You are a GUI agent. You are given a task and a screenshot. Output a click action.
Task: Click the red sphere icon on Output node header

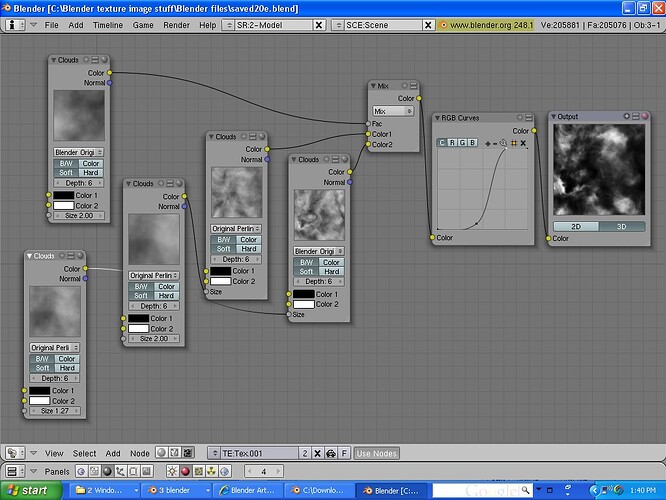click(x=645, y=116)
